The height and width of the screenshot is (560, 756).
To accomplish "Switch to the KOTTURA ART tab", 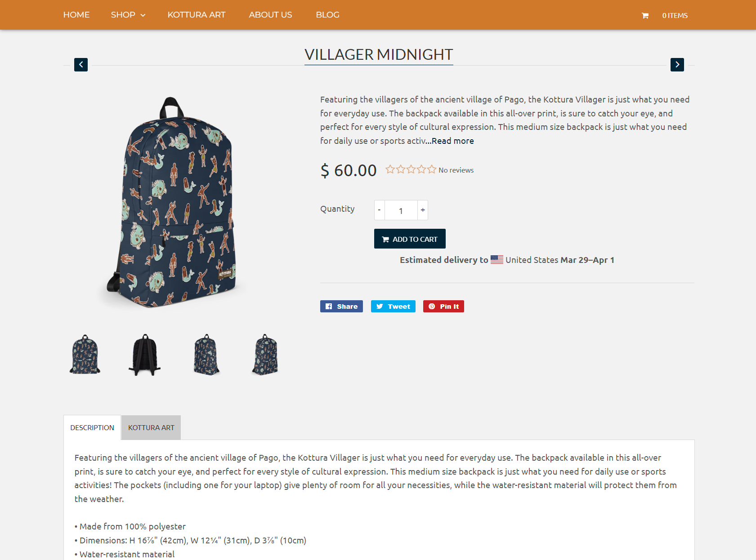I will (x=151, y=427).
